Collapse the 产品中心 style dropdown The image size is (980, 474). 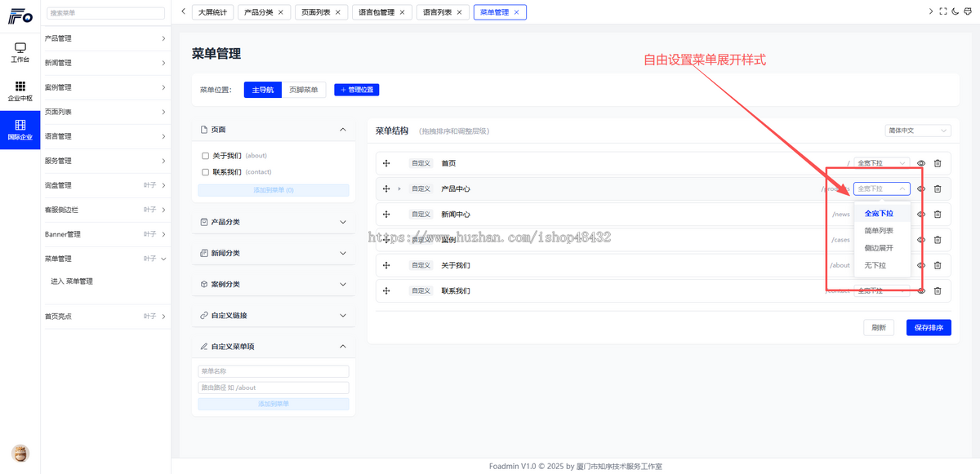click(x=881, y=188)
